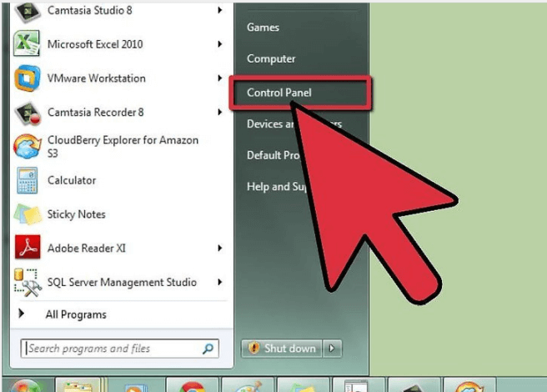Screen dimensions: 547x392
Task: Click the Calculator icon
Action: (27, 180)
